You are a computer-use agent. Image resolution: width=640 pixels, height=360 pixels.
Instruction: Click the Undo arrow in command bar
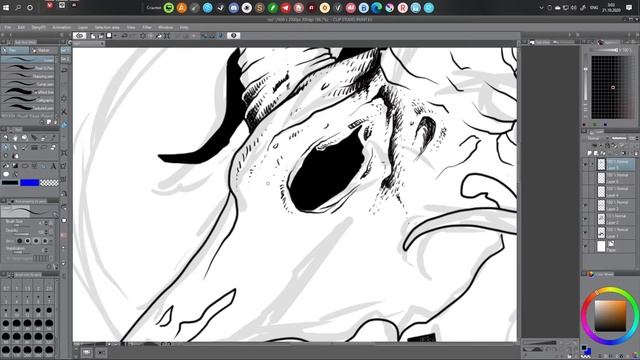[124, 36]
